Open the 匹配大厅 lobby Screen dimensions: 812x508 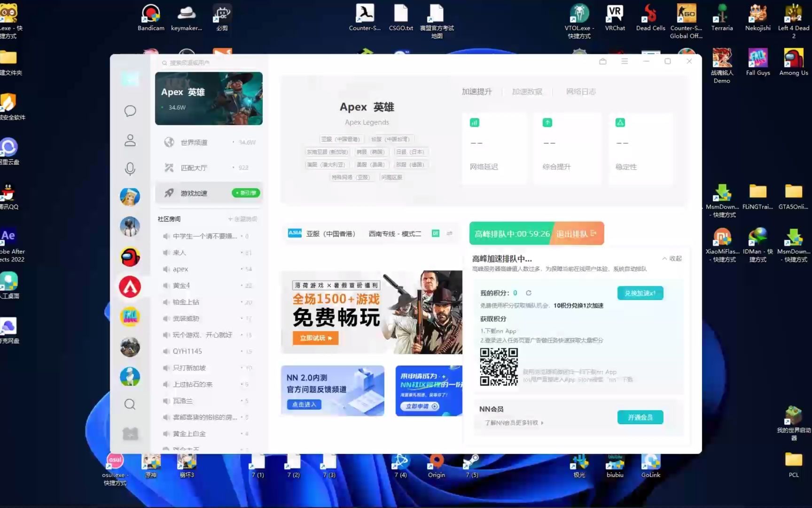click(x=209, y=167)
